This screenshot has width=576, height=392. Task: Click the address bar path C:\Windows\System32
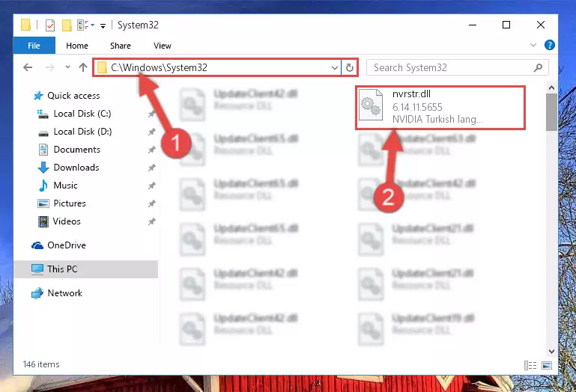tap(159, 67)
